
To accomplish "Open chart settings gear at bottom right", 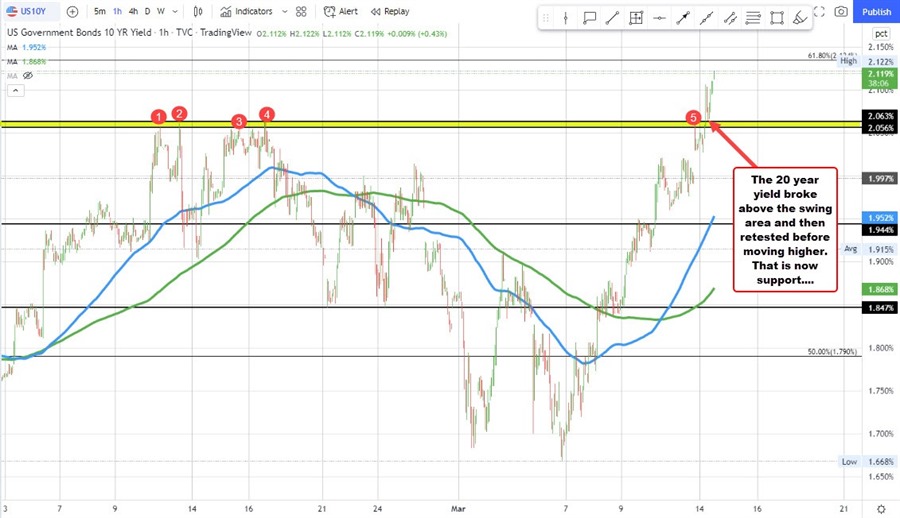I will point(880,508).
